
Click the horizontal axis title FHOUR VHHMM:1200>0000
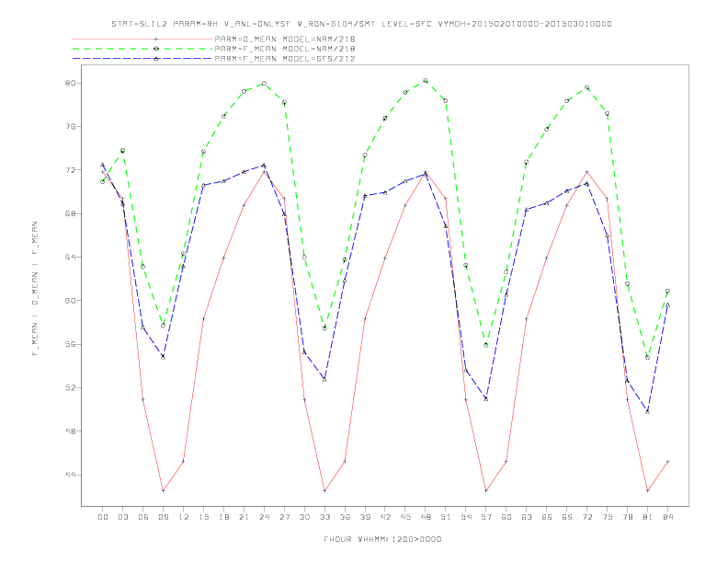click(382, 539)
